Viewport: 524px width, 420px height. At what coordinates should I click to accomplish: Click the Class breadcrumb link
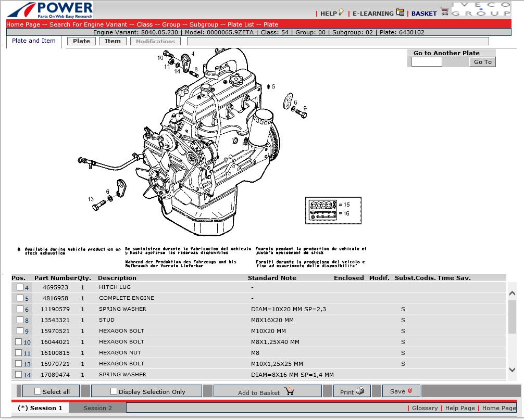point(144,24)
